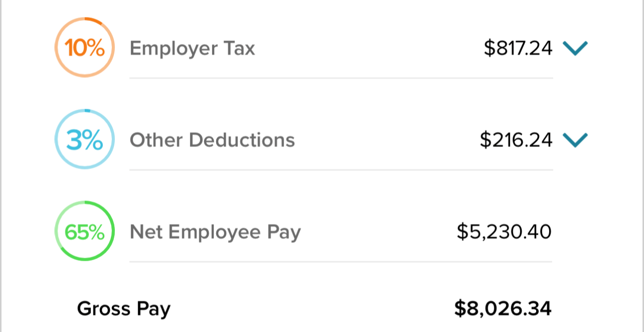Click the blue 3% Other Deductions circle
The height and width of the screenshot is (332, 644).
coord(84,140)
